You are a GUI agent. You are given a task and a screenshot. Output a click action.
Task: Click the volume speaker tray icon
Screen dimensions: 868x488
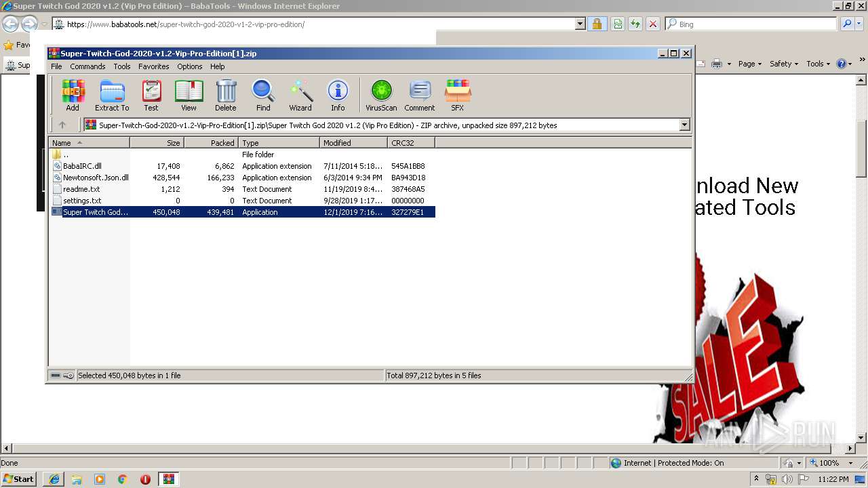pos(787,479)
